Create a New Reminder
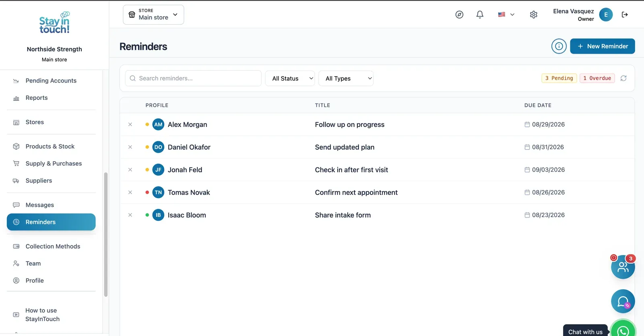644x336 pixels. (603, 46)
